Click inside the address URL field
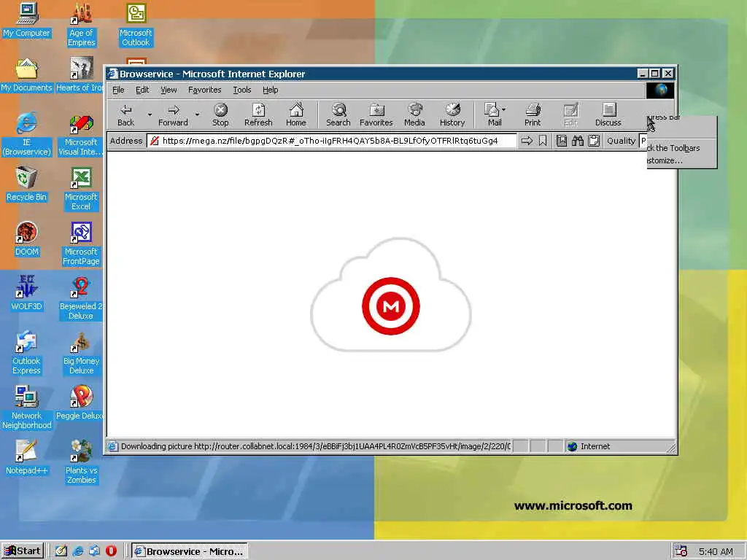The width and height of the screenshot is (747, 560). coord(331,141)
